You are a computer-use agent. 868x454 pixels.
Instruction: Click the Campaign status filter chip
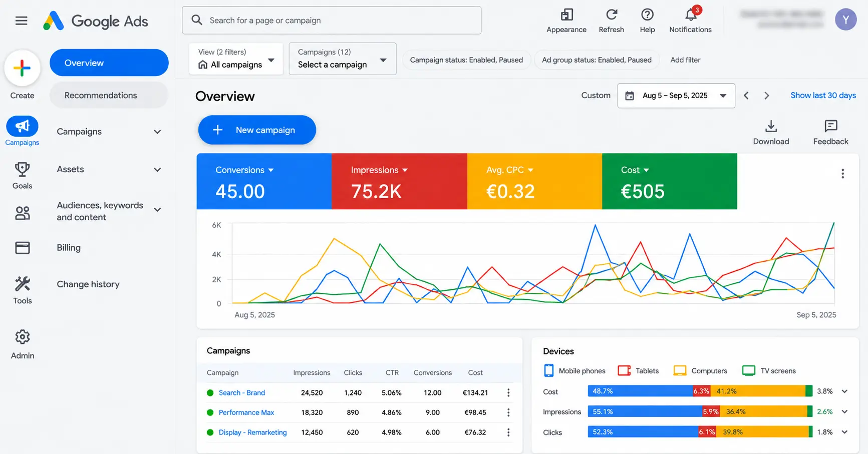tap(466, 60)
